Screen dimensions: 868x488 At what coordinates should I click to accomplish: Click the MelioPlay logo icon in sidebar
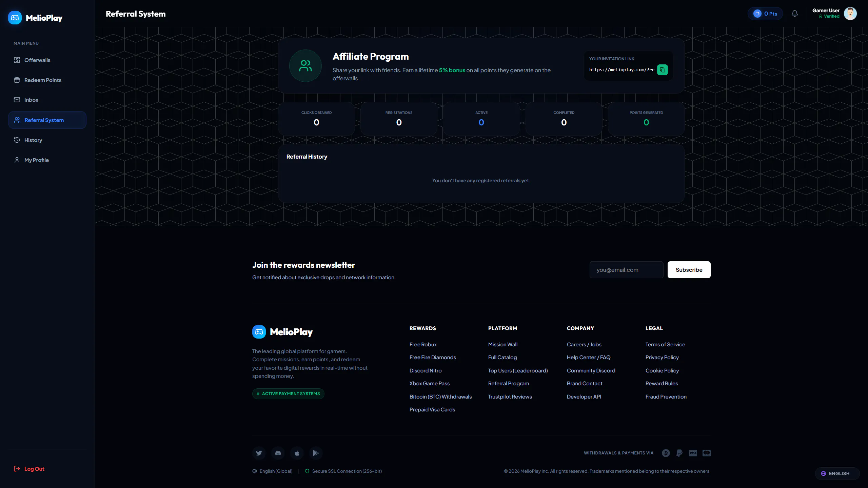[15, 18]
